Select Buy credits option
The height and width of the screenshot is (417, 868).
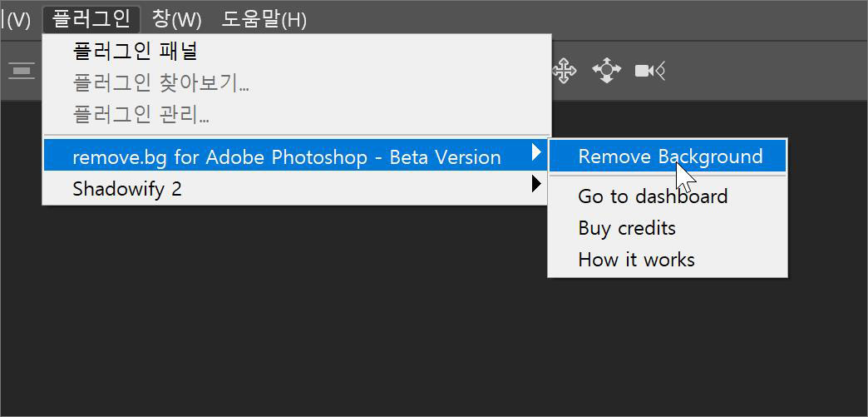click(x=668, y=228)
